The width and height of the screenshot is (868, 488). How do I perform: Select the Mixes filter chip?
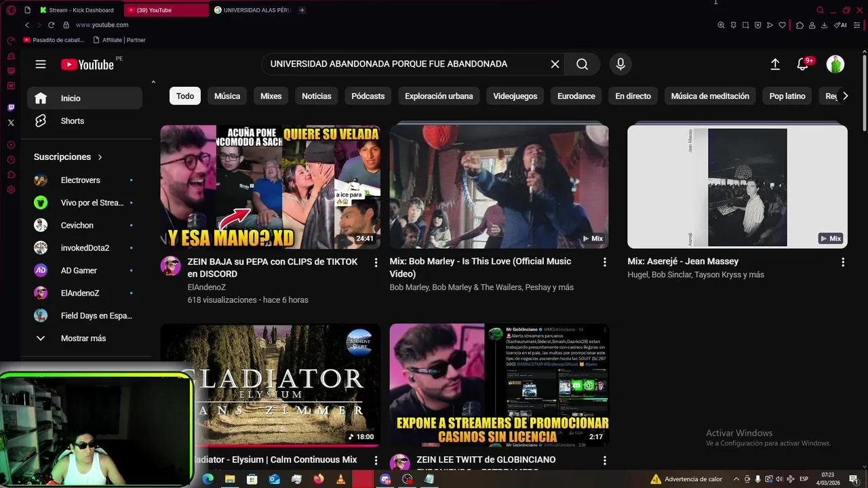point(271,96)
